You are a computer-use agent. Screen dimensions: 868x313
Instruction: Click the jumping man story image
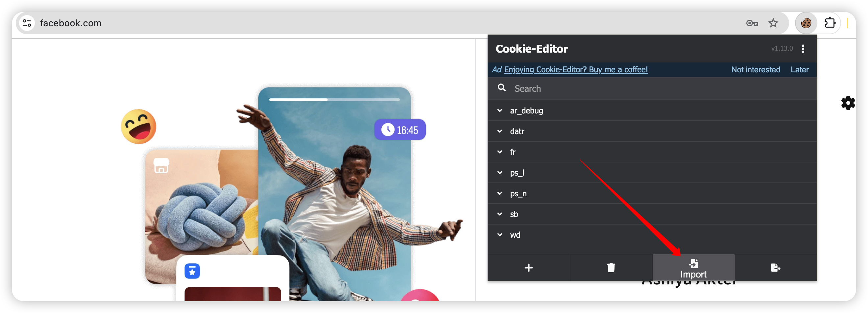click(x=334, y=194)
